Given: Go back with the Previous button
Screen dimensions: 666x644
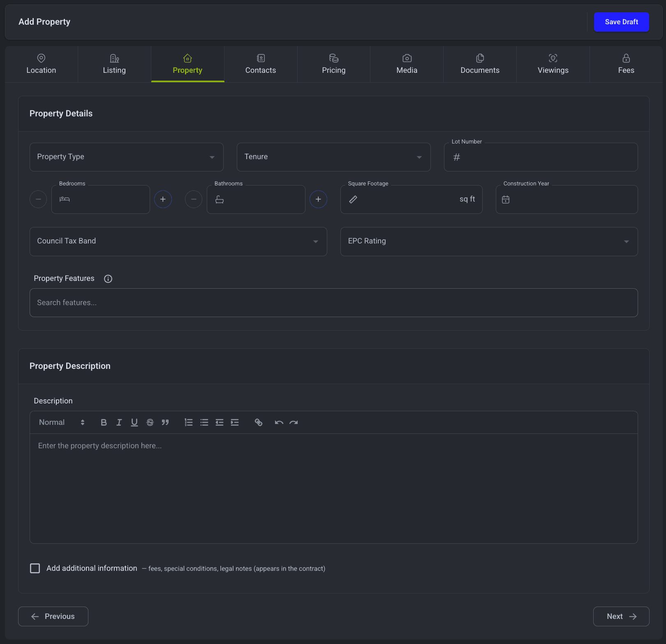Looking at the screenshot, I should [53, 616].
